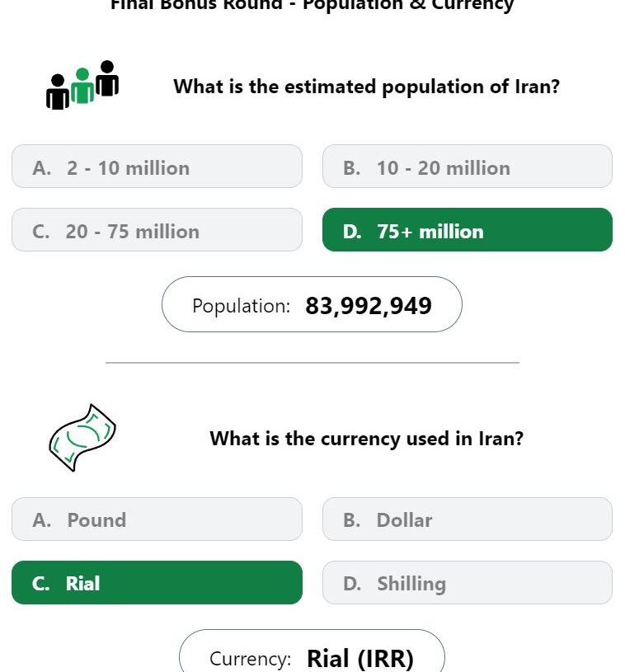This screenshot has height=672, width=625.
Task: Click the Rial (IRR) bold text
Action: tap(360, 659)
